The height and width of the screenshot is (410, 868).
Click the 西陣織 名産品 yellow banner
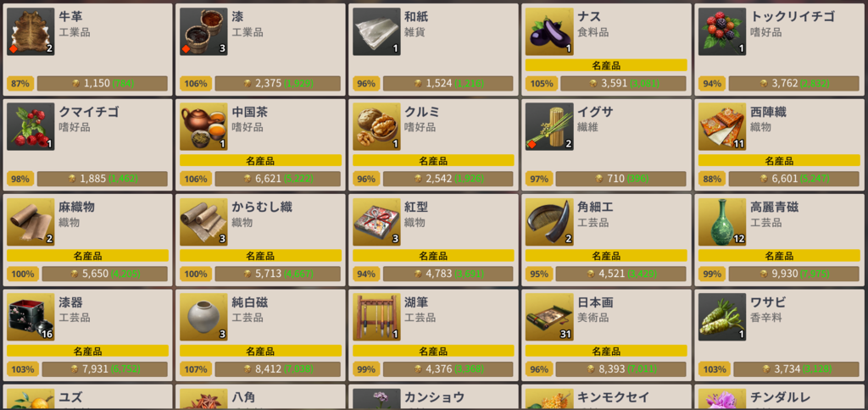(x=780, y=160)
